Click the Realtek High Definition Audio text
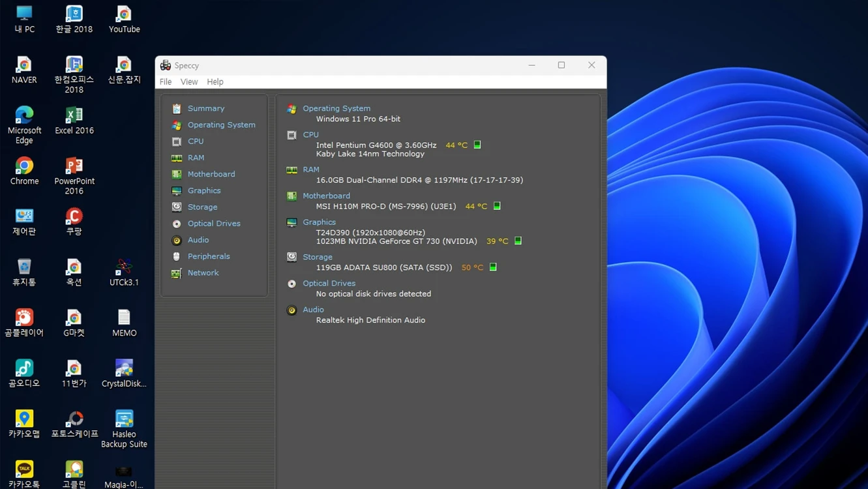The height and width of the screenshot is (489, 868). tap(370, 320)
